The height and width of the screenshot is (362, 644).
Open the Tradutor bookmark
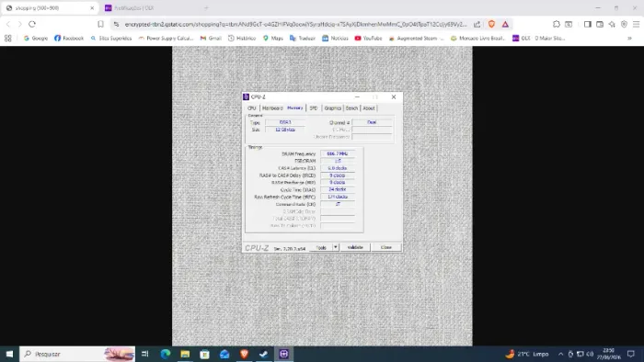pos(303,38)
